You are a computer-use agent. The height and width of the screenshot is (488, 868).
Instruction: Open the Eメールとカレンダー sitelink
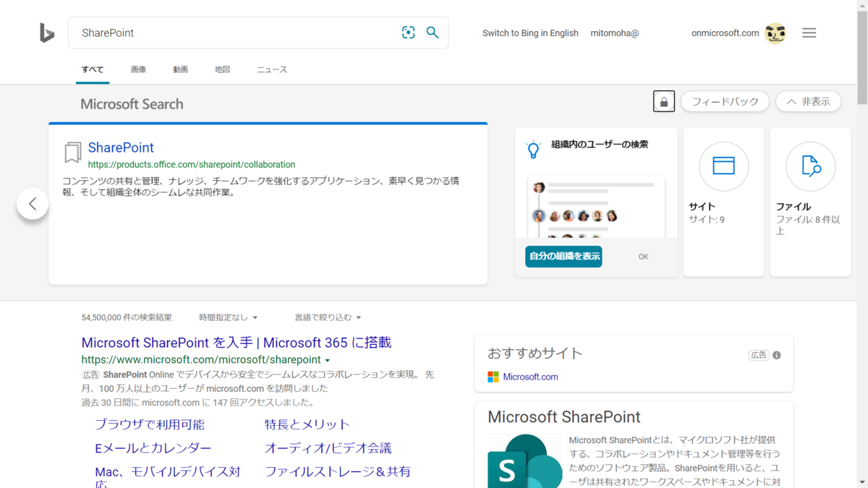153,448
